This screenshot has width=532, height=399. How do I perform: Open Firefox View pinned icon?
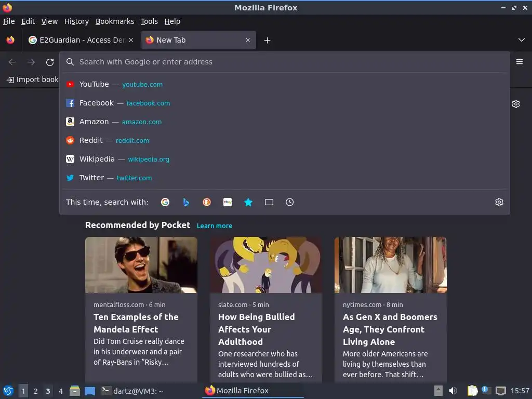[10, 40]
